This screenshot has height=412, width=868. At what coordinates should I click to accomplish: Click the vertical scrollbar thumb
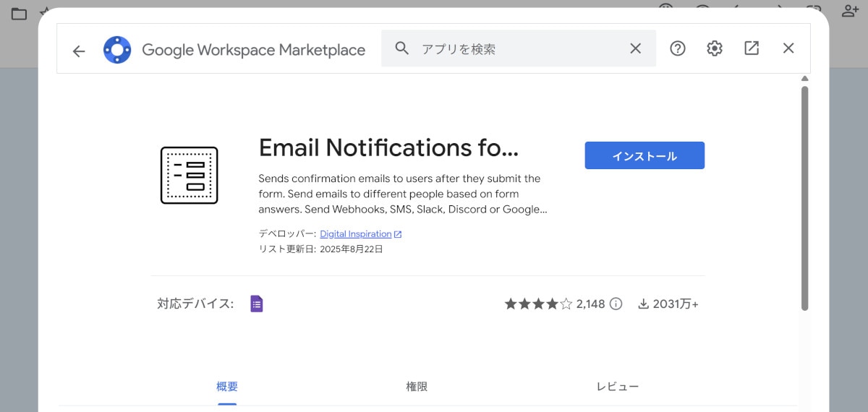click(x=804, y=199)
